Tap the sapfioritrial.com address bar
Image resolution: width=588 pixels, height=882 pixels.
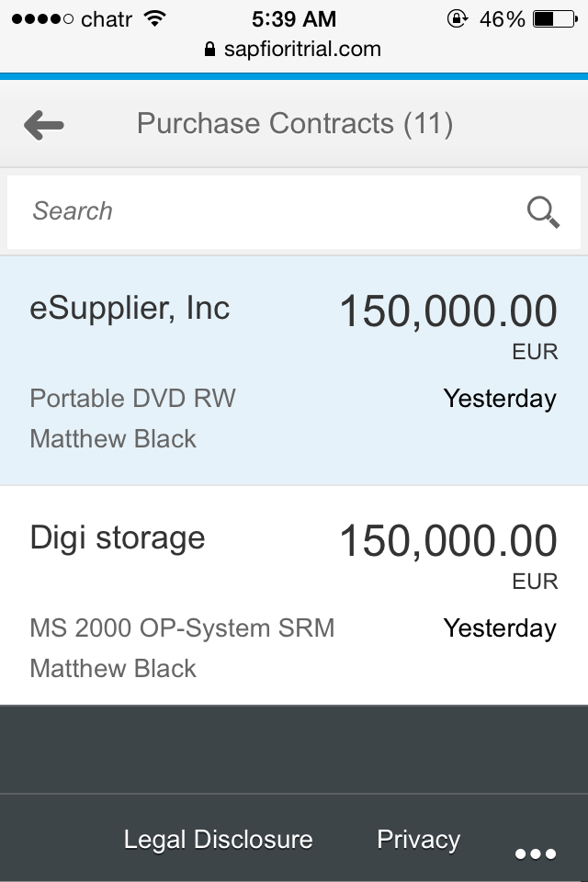(302, 50)
